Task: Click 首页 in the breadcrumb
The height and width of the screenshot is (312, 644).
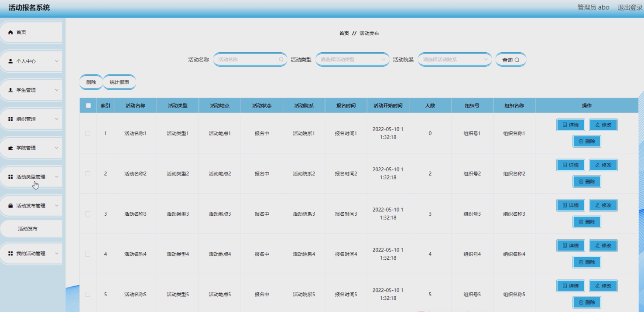Action: coord(344,34)
